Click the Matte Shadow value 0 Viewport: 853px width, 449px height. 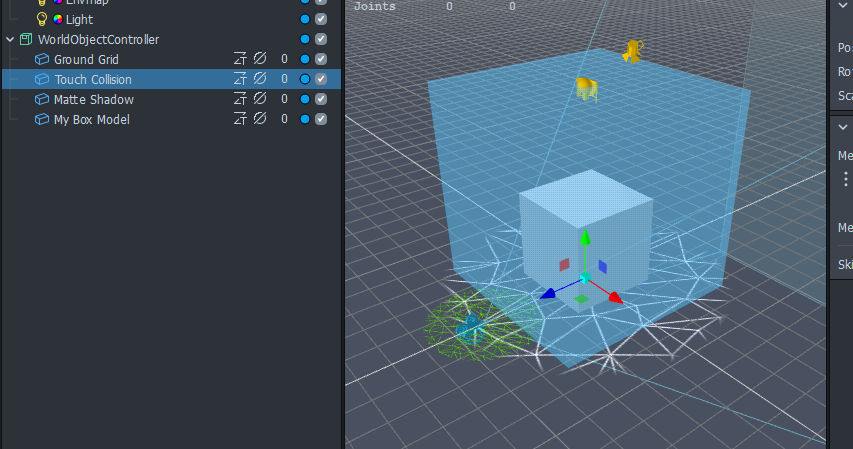[284, 99]
